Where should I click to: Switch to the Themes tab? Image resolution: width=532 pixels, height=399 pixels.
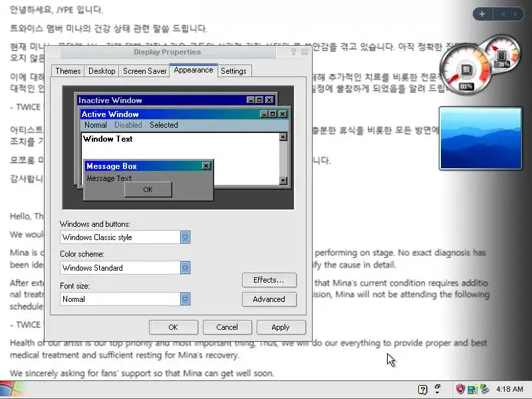[68, 71]
